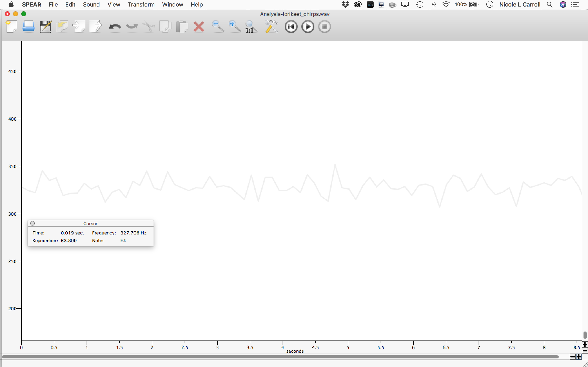
Task: Increase vertical zoom with plus button
Action: tap(585, 344)
